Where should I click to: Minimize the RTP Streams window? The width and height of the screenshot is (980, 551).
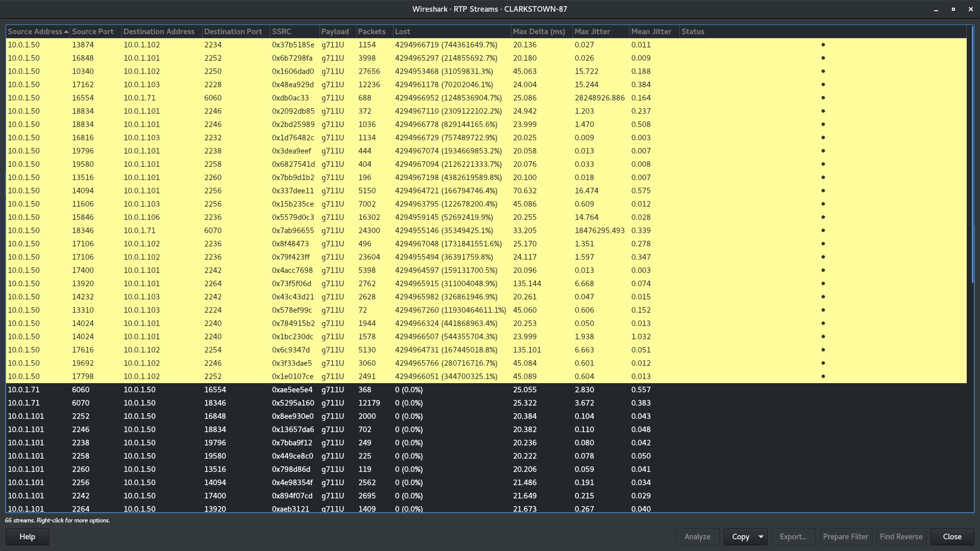(936, 9)
